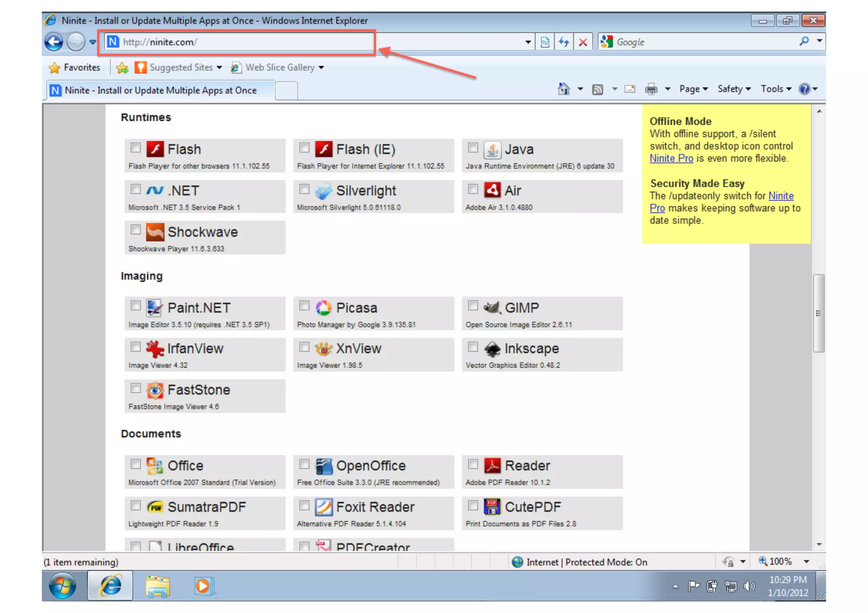Open the Tools menu
This screenshot has height=613, width=868.
pos(776,89)
